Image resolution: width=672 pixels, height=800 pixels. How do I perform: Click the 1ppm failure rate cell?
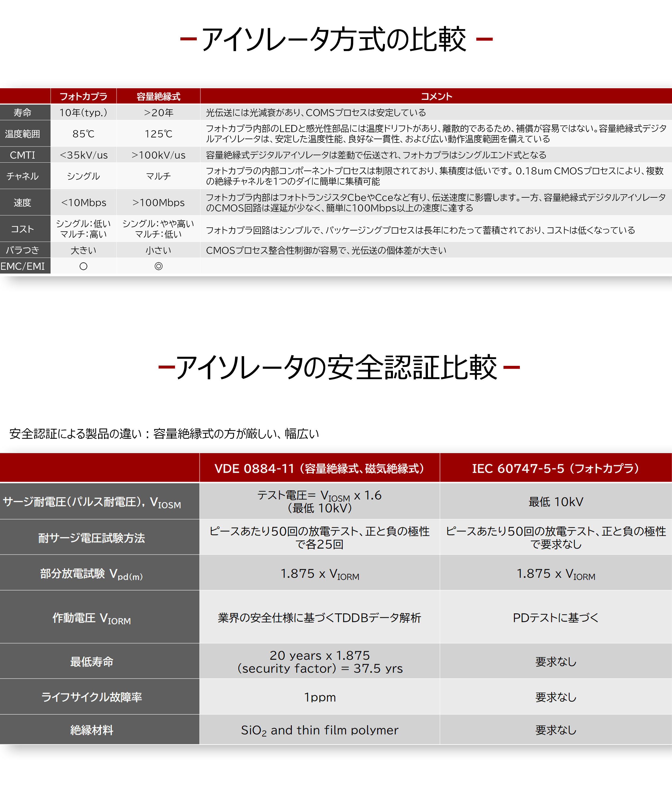319,697
